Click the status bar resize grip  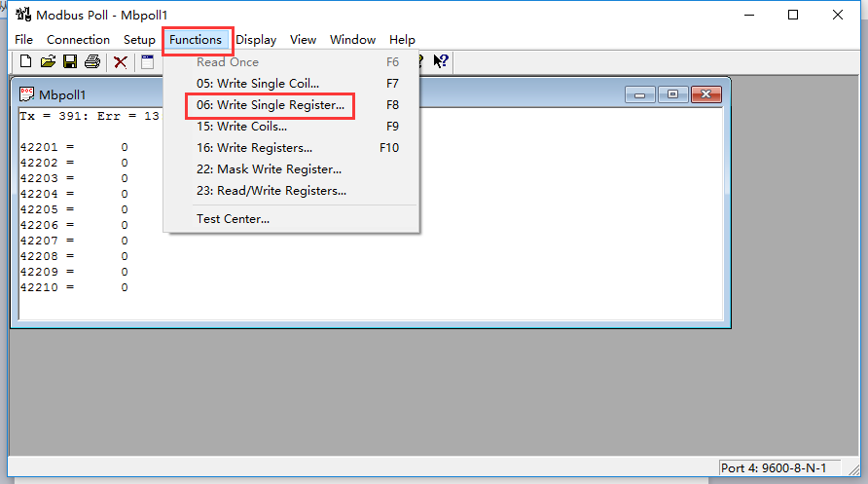pos(853,469)
